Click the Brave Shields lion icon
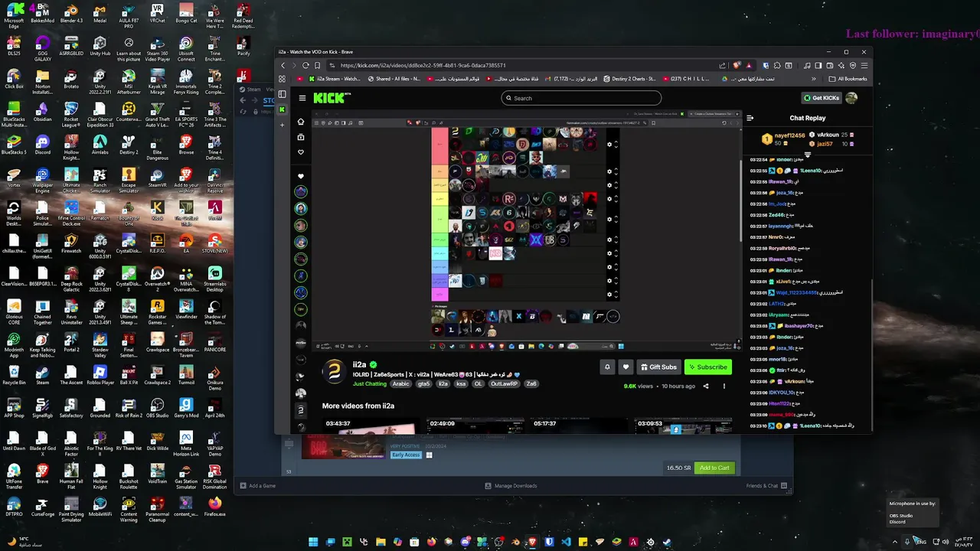This screenshot has height=551, width=980. [737, 65]
